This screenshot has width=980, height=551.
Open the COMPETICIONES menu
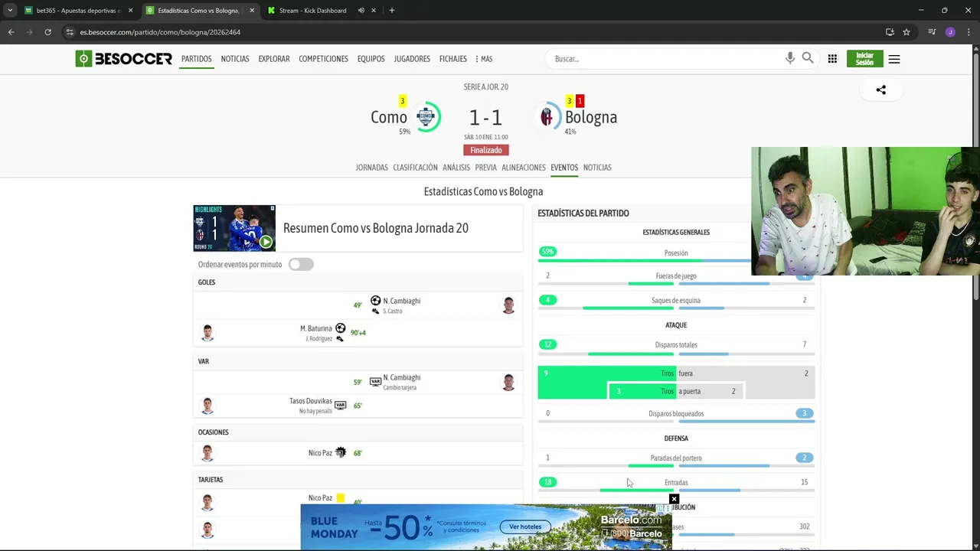(323, 59)
